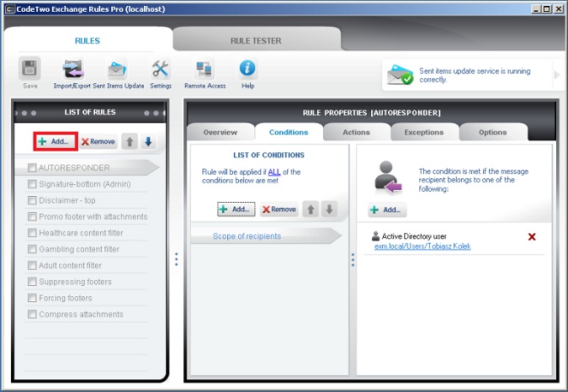
Task: Switch to the RULE TESTER tab
Action: point(256,40)
